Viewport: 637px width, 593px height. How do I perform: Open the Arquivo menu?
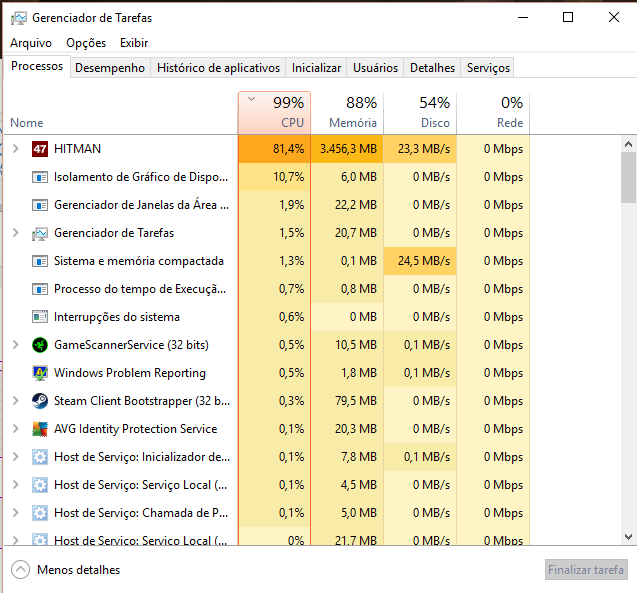[x=31, y=43]
